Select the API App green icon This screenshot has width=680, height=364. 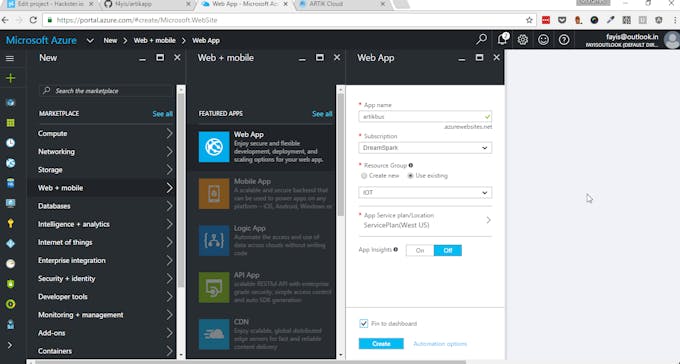(214, 287)
